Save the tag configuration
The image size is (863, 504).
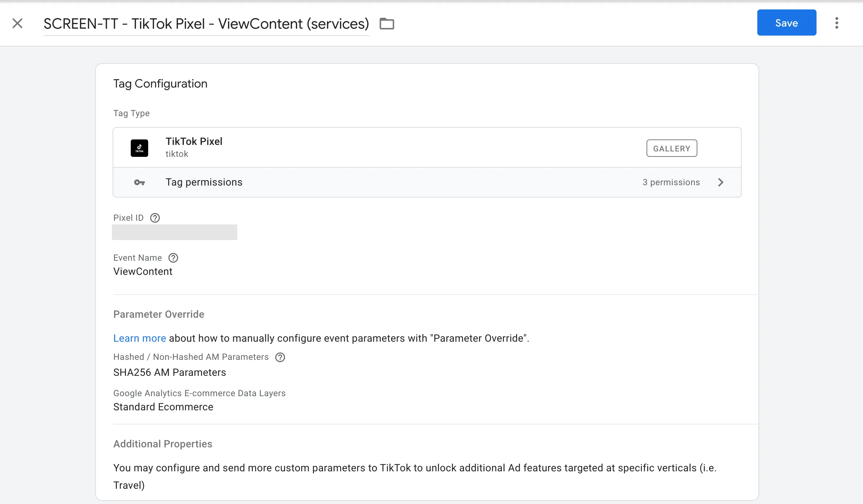tap(787, 23)
